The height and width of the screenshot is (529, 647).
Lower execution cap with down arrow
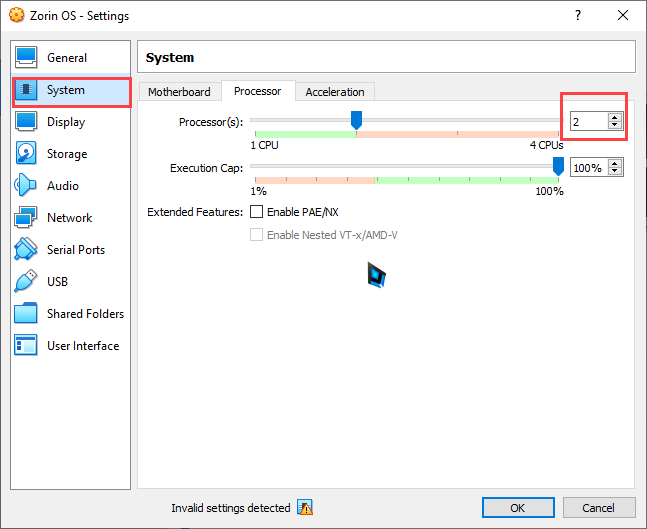tap(615, 171)
